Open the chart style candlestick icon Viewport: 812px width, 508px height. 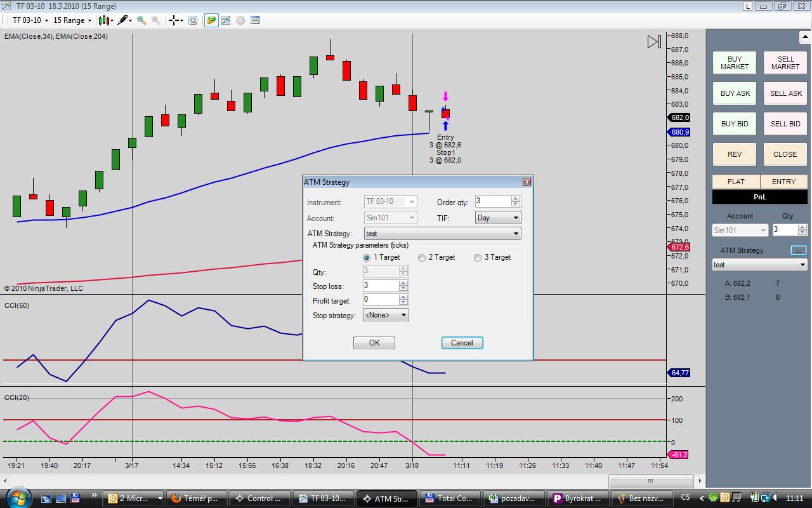104,20
